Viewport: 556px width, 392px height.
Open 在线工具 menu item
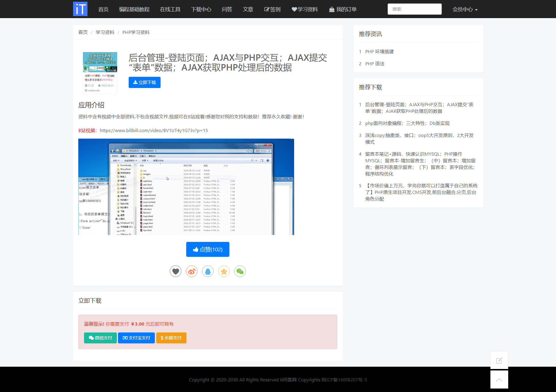[x=170, y=9]
